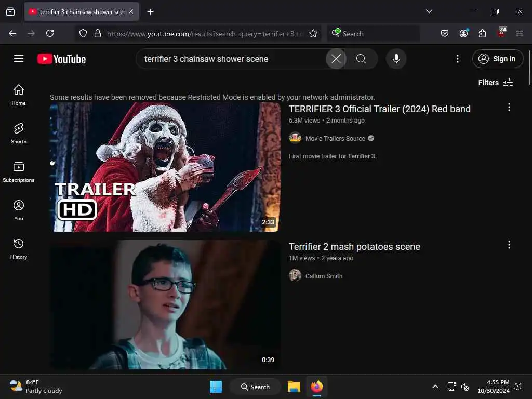Open the clock and date flyout
Viewport: 532px width, 399px height.
click(494, 387)
